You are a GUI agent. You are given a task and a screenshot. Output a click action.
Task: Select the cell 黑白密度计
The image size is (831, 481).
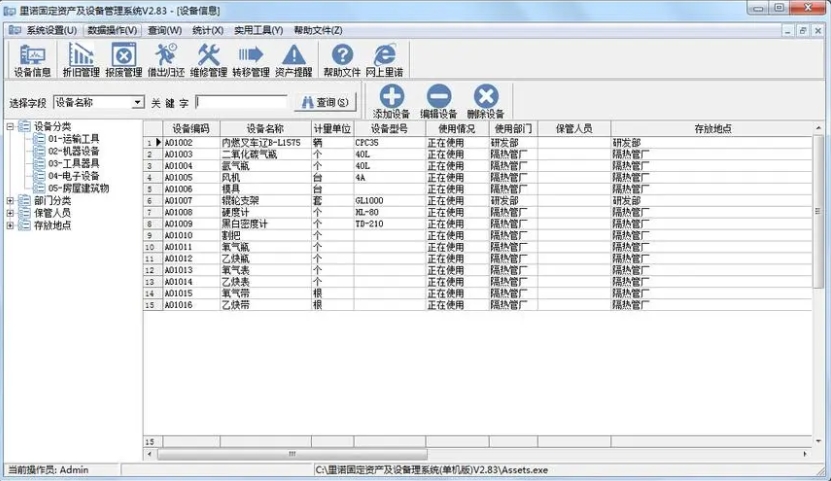tap(266, 224)
